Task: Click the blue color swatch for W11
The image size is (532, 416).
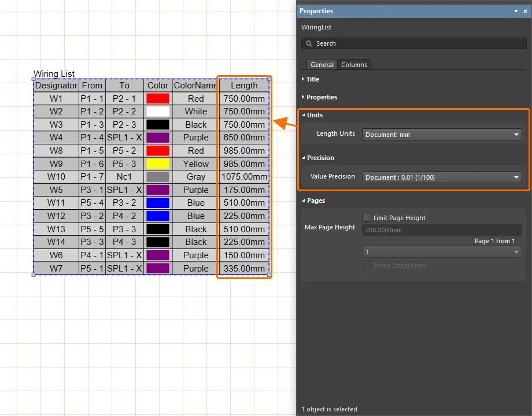Action: 158,203
